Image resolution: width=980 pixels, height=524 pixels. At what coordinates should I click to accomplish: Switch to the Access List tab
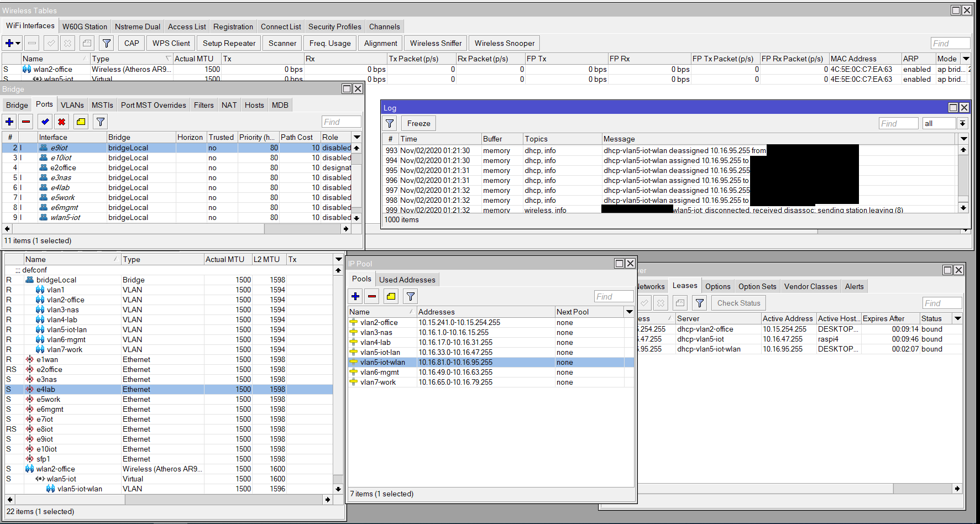tap(187, 27)
